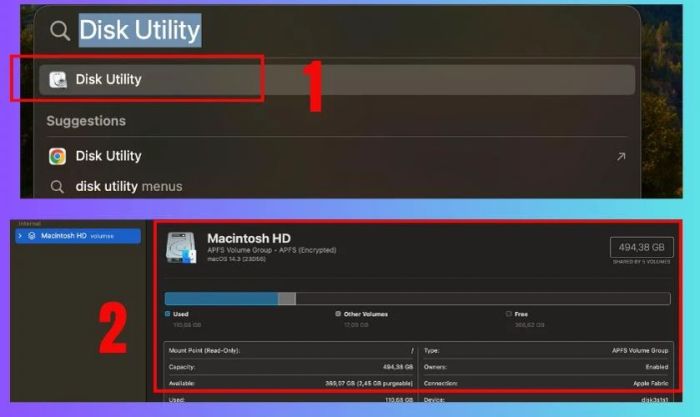This screenshot has width=700, height=417.
Task: Open the Disk Utility app top result
Action: click(x=337, y=79)
